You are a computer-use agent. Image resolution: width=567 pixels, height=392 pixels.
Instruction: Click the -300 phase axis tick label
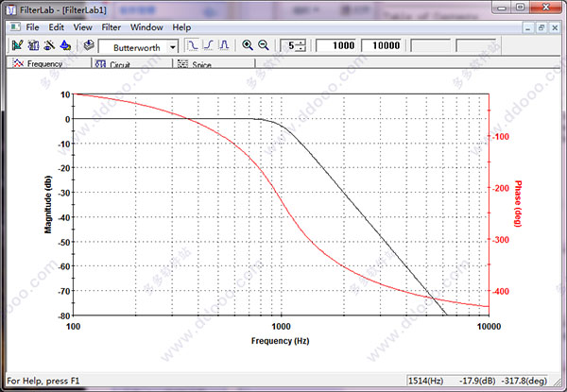coord(501,240)
